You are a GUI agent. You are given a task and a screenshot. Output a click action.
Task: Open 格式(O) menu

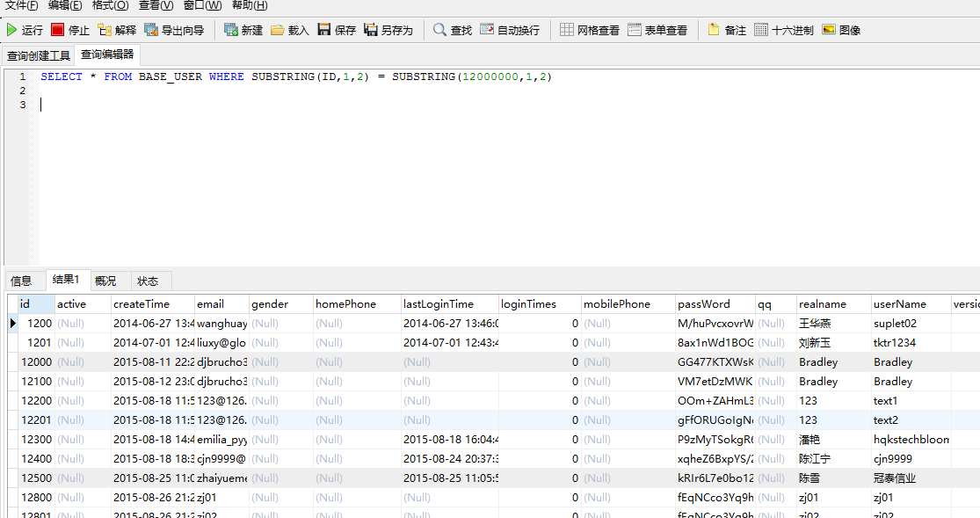[110, 5]
